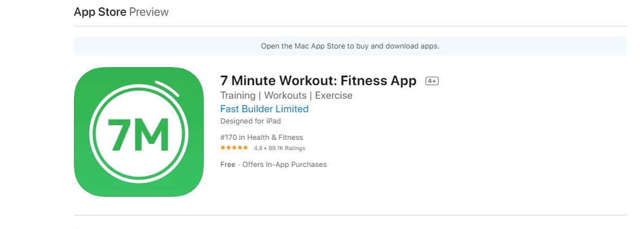The height and width of the screenshot is (229, 644).
Task: Click the Designed for iPad label
Action: 251,121
